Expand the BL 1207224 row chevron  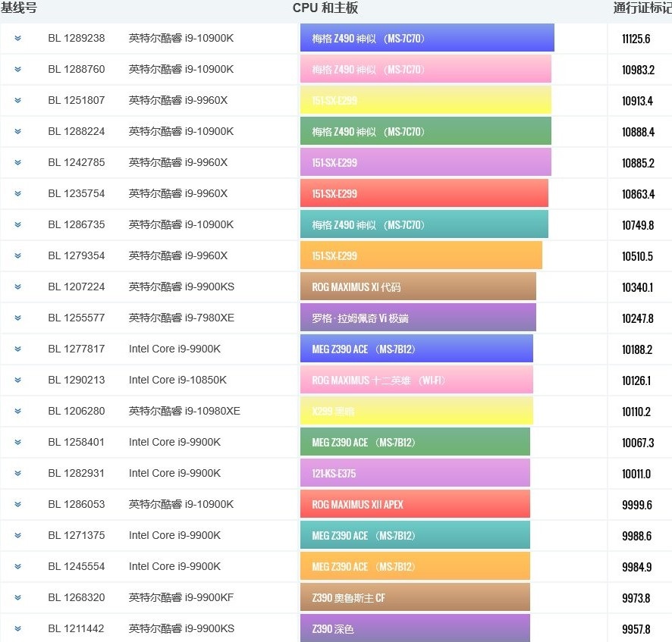point(17,287)
